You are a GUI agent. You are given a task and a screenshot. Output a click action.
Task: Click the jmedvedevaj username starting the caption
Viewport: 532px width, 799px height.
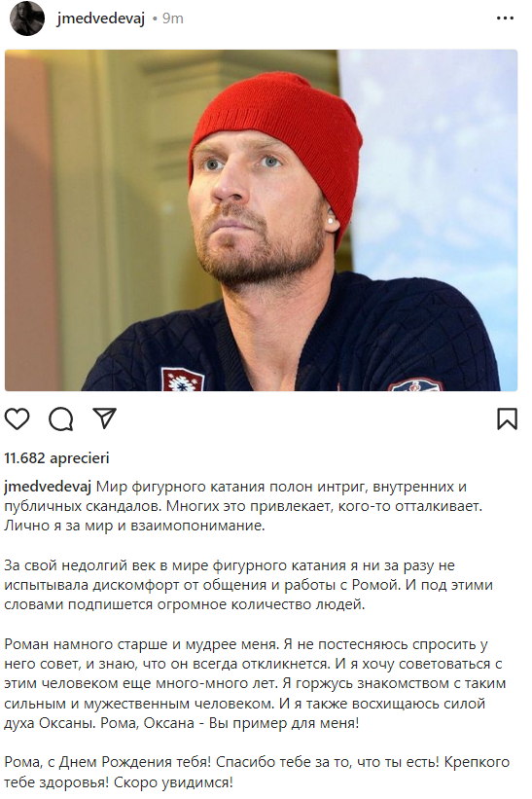[48, 487]
